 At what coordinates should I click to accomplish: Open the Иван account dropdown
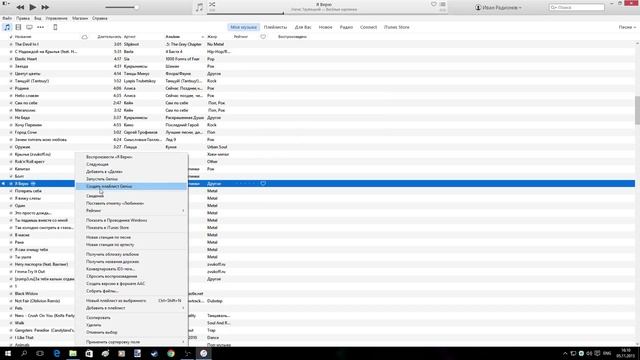pyautogui.click(x=498, y=7)
